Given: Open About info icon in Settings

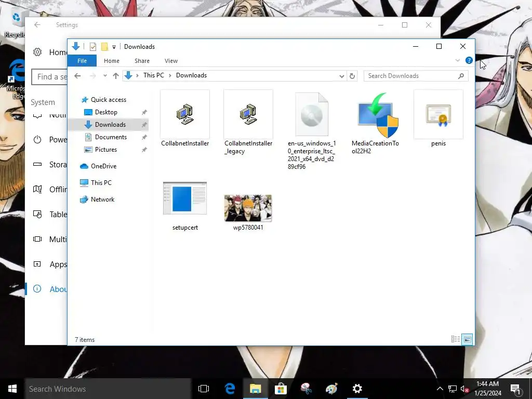Looking at the screenshot, I should tap(37, 289).
